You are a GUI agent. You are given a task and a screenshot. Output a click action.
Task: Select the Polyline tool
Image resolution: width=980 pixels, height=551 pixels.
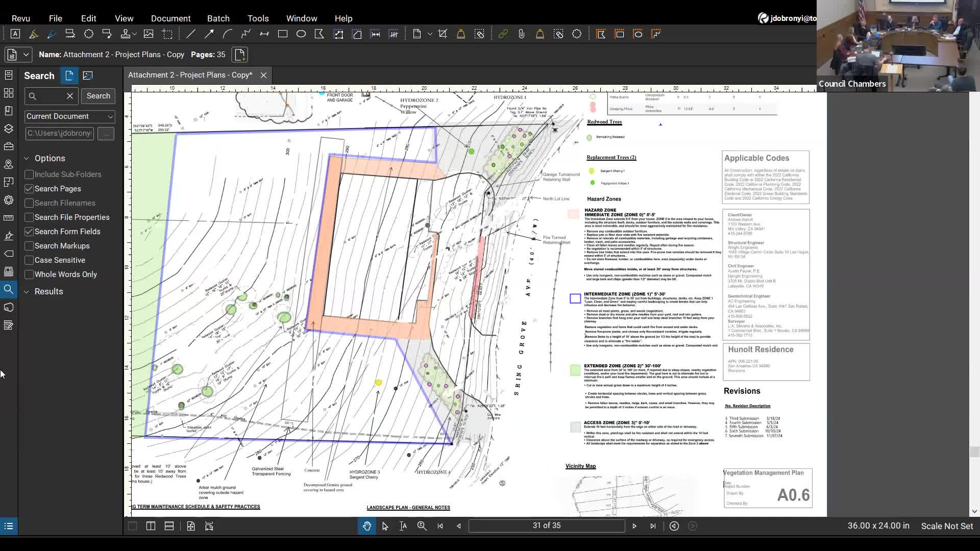tap(246, 34)
